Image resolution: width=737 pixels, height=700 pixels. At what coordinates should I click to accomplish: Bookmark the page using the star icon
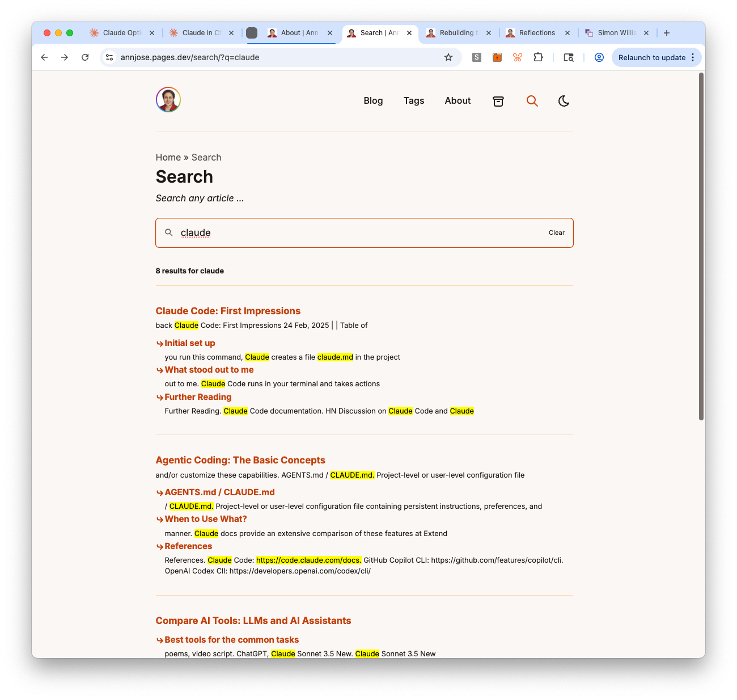(448, 57)
